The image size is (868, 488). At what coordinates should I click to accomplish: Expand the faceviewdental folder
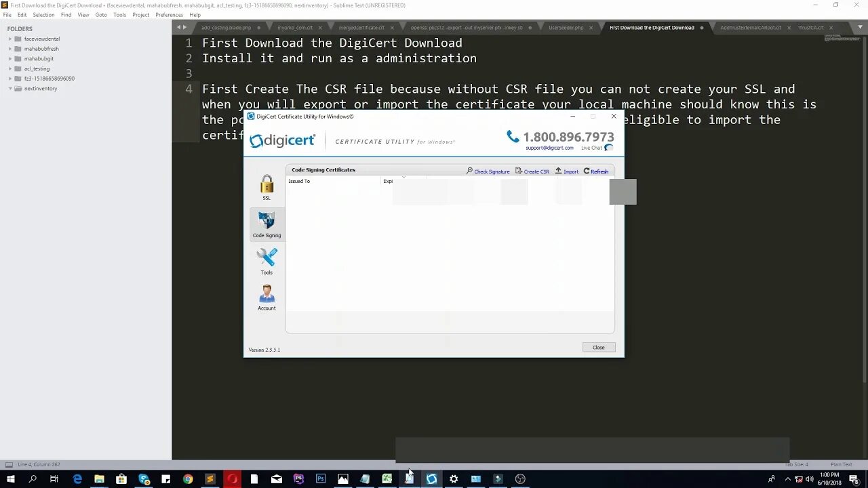coord(10,39)
